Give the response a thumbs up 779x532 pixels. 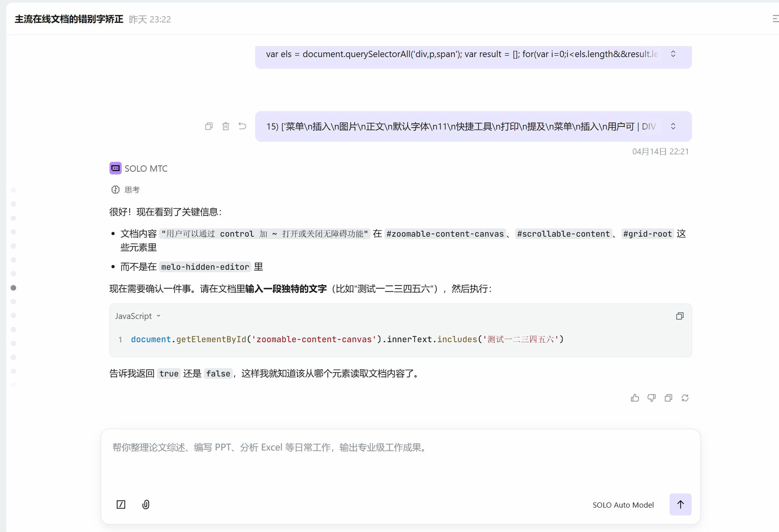635,398
